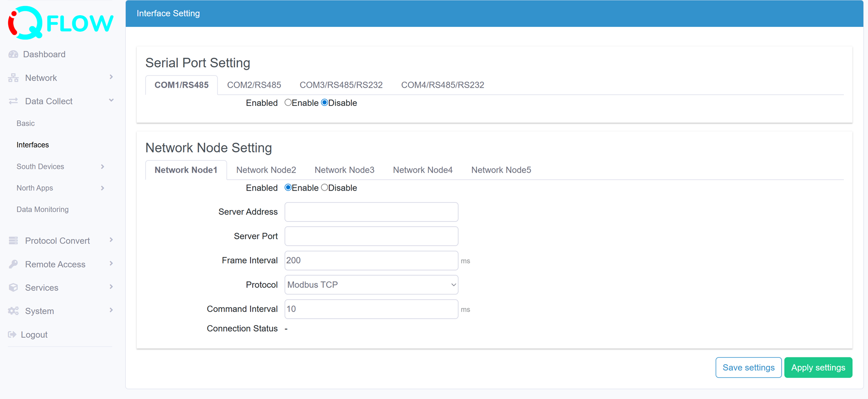Image resolution: width=868 pixels, height=399 pixels.
Task: Select the Remote Access key icon
Action: pos(13,264)
